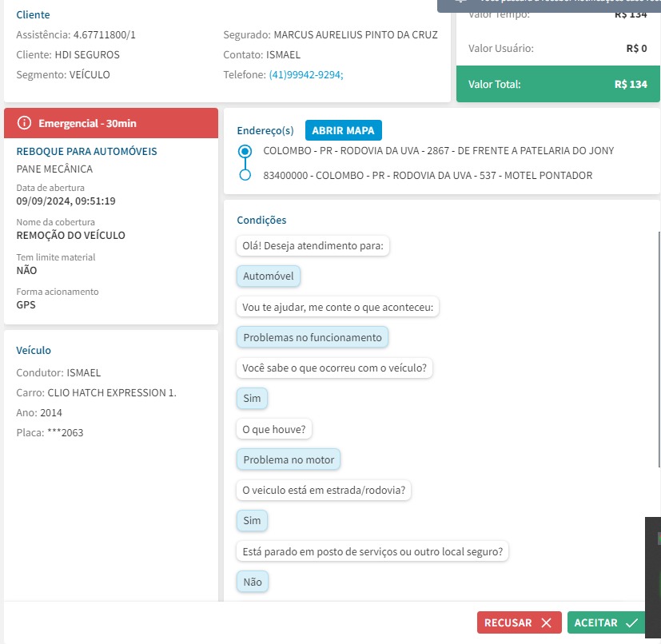Click the green Valor Total bar
The width and height of the screenshot is (661, 644).
pos(558,84)
